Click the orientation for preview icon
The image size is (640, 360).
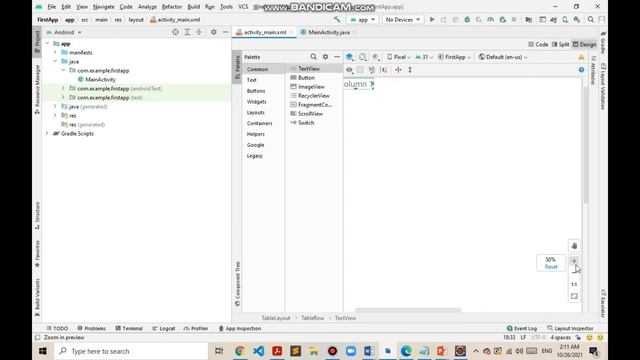[362, 57]
